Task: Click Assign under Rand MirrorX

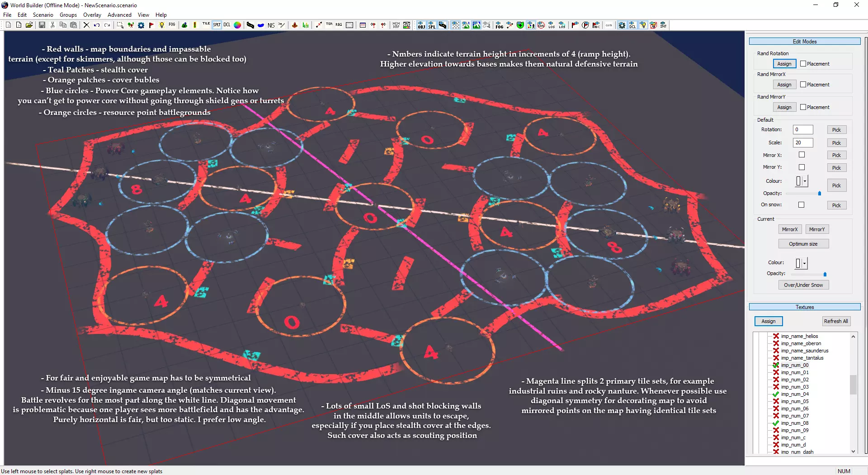Action: (784, 85)
